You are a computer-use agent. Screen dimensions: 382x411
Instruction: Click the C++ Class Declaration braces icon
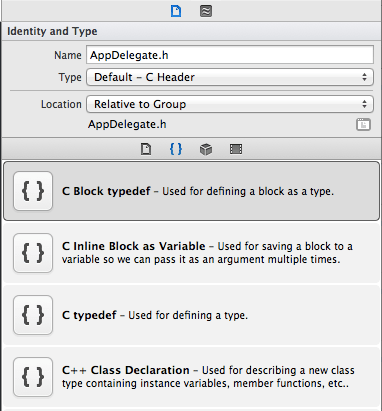pyautogui.click(x=33, y=377)
